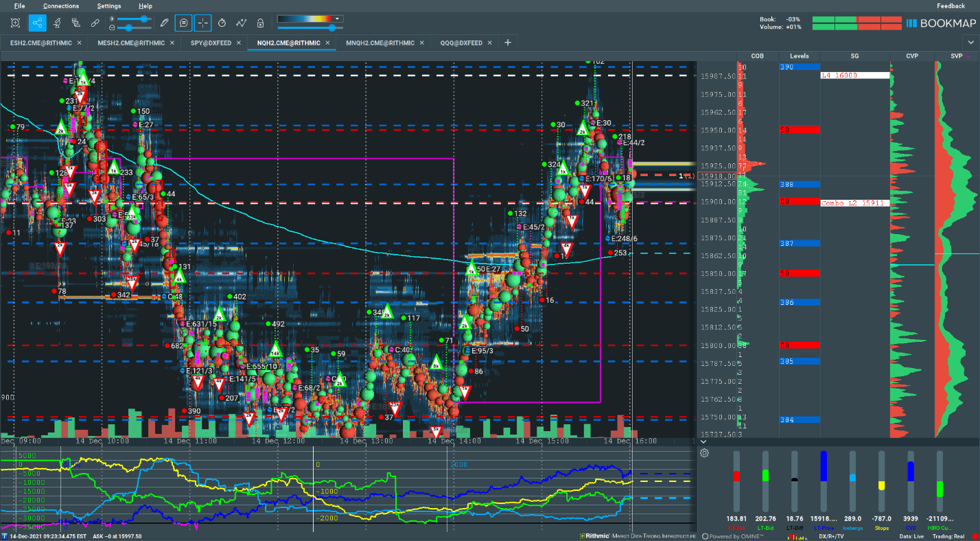This screenshot has width=980, height=541.
Task: Toggle the padlock lock icon
Action: click(x=260, y=23)
